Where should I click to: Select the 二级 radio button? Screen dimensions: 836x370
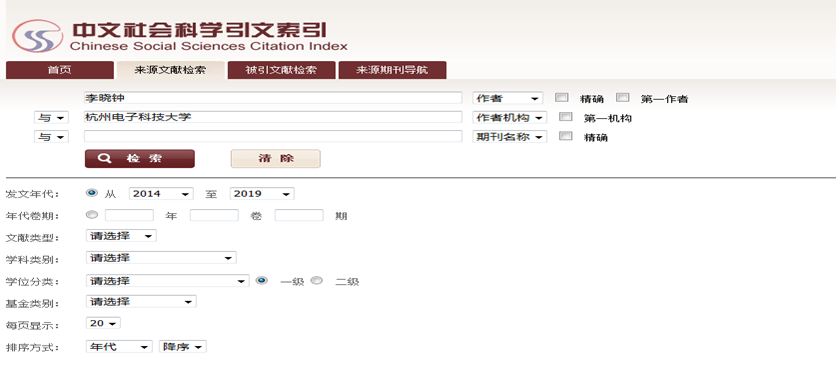pos(317,280)
